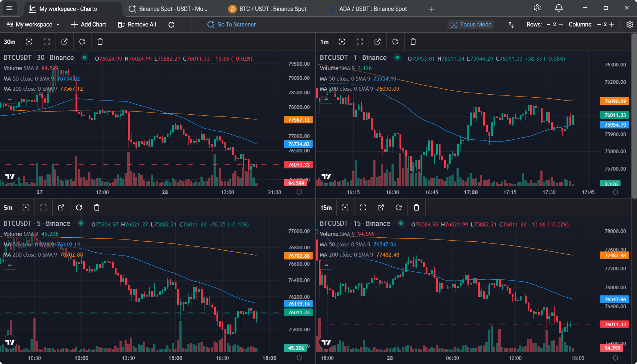Reload all charts in the workspace toolbar
This screenshot has height=364, width=637.
(x=171, y=25)
